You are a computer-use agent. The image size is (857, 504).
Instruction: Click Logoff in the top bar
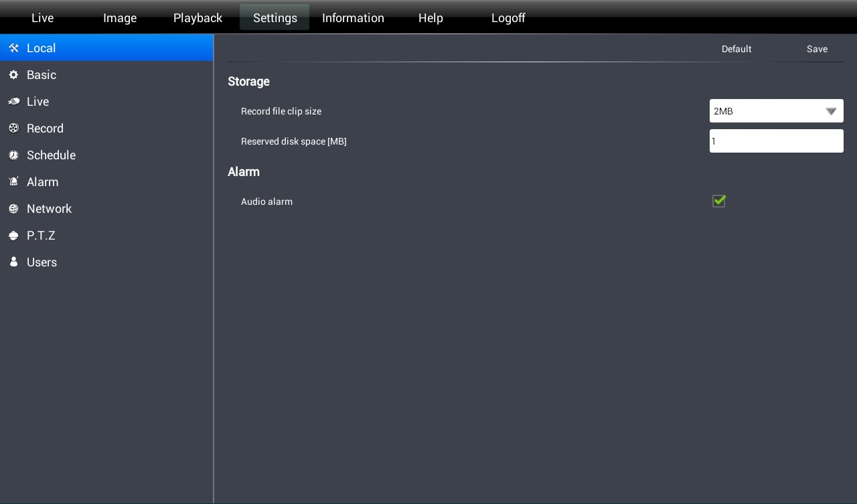point(508,18)
